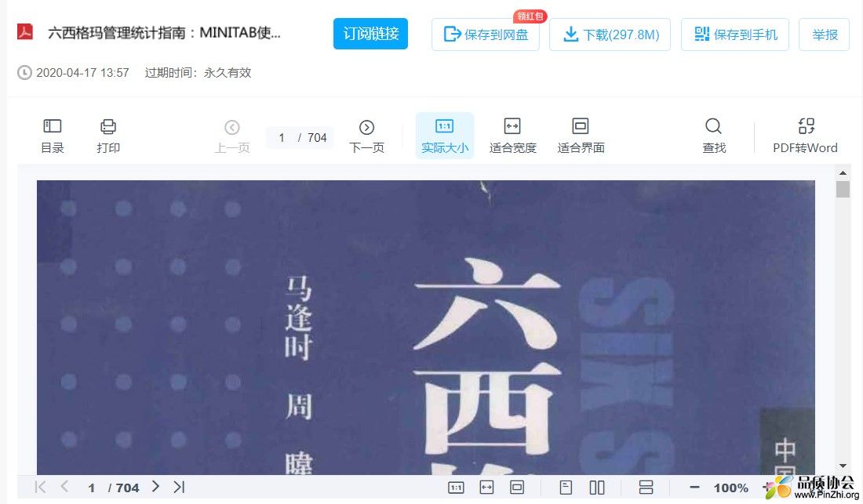Click bottom bar previous page arrow

pyautogui.click(x=64, y=487)
